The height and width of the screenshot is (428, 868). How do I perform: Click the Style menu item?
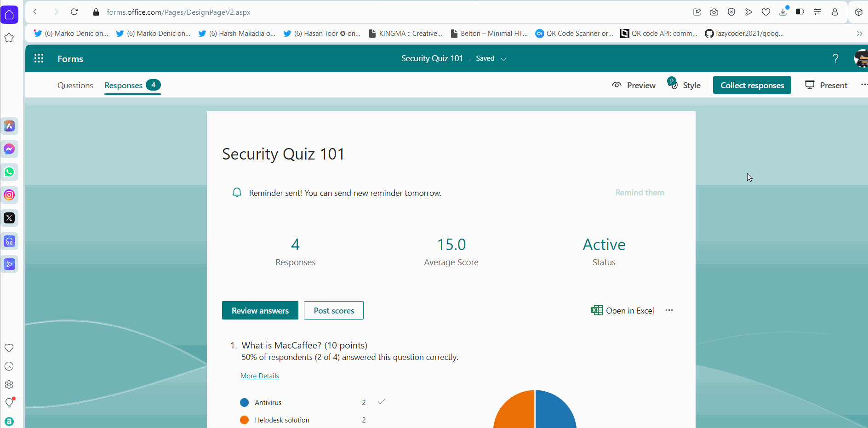(x=684, y=85)
